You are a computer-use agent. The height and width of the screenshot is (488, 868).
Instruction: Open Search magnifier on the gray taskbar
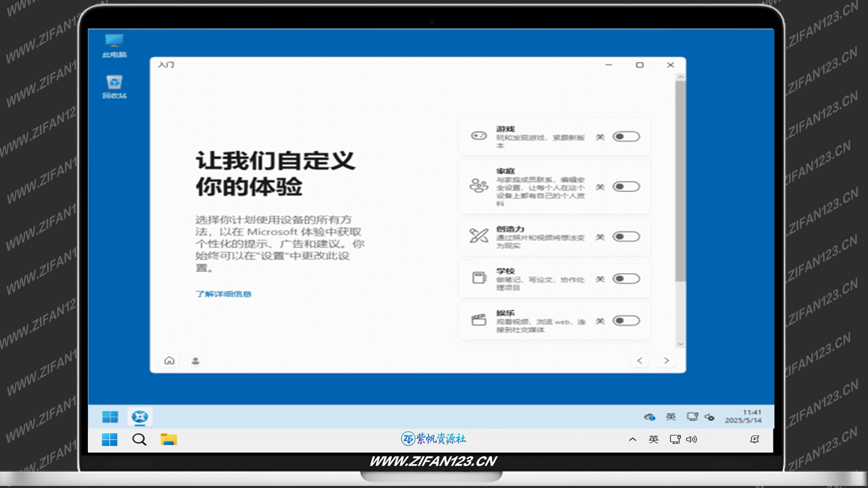coord(139,439)
